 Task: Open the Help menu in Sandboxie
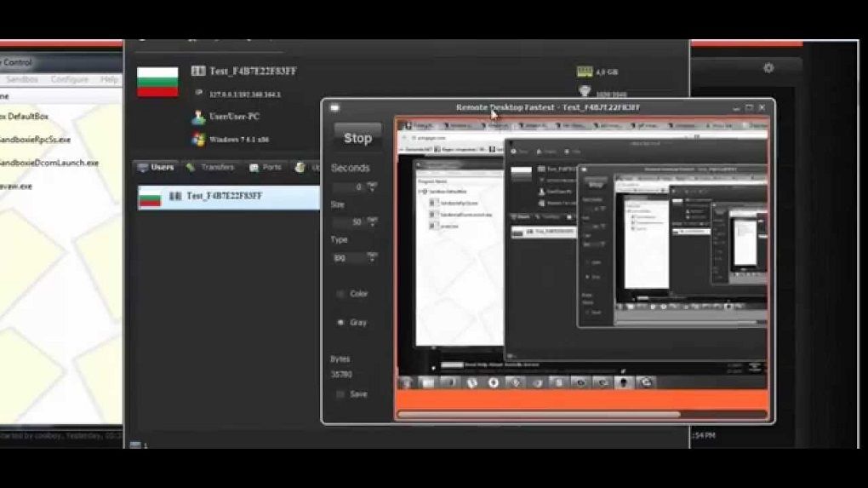tap(109, 79)
